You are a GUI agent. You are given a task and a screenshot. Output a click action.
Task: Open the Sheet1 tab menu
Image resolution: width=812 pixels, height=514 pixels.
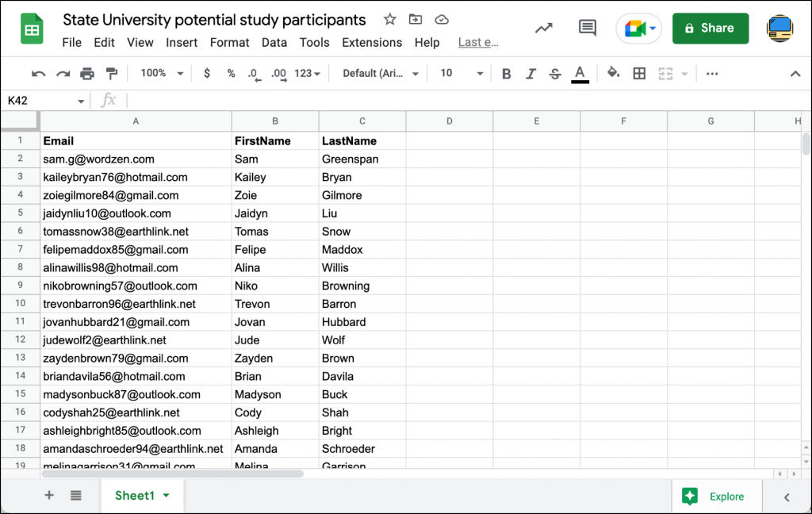click(167, 495)
